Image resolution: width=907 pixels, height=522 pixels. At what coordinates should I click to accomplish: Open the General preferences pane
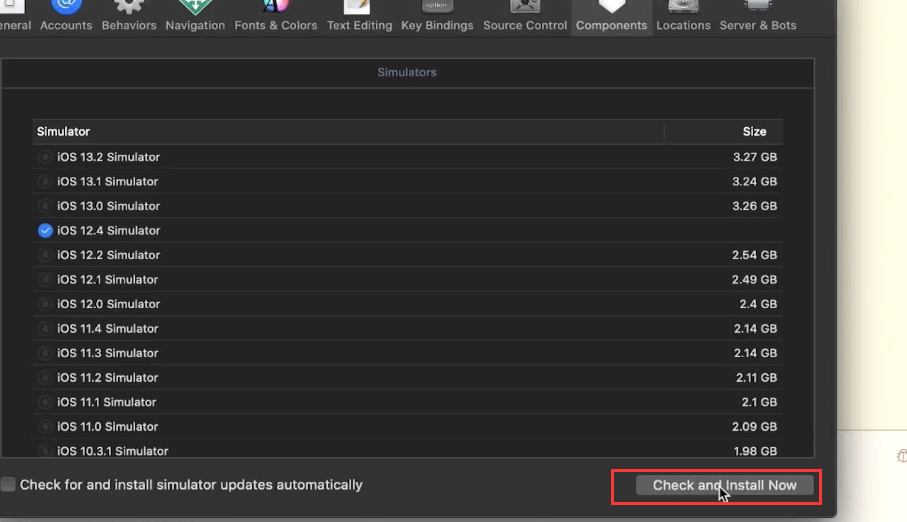click(14, 16)
